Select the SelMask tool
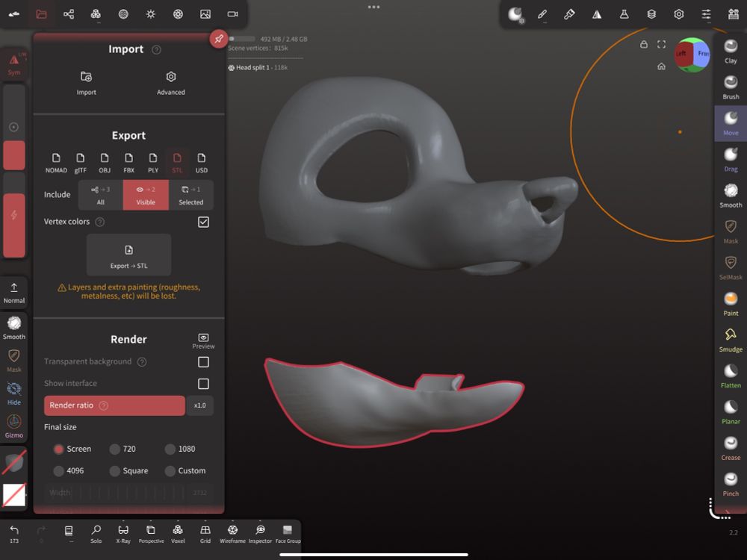 coord(731,268)
